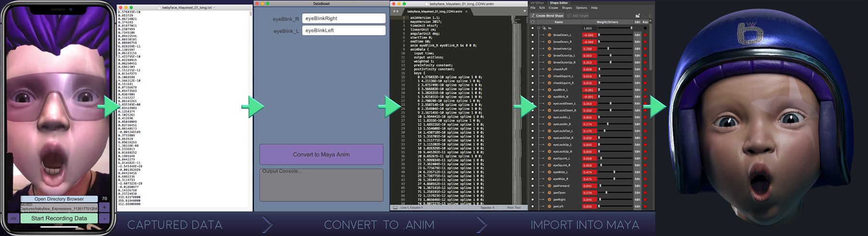This screenshot has width=868, height=236.
Task: Open Plain Text syntax selector in status bar
Action: click(x=514, y=208)
